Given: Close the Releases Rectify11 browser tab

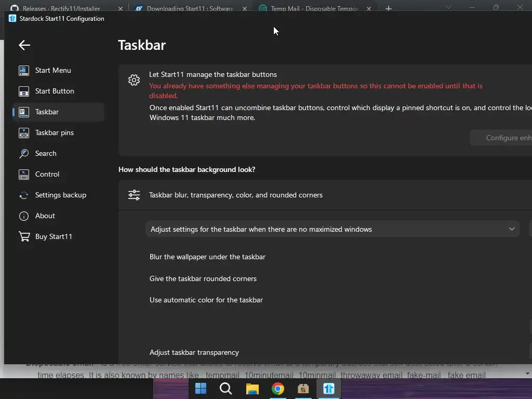Looking at the screenshot, I should 121,8.
